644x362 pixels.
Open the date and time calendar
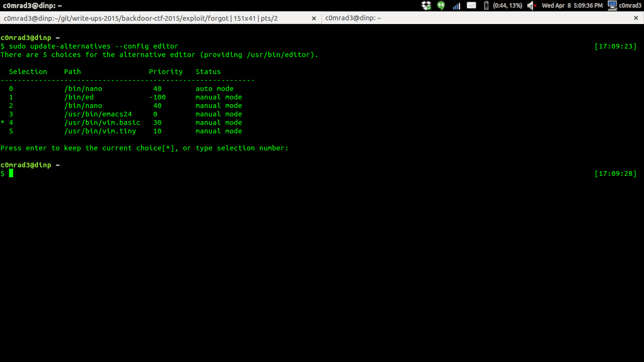tap(572, 6)
